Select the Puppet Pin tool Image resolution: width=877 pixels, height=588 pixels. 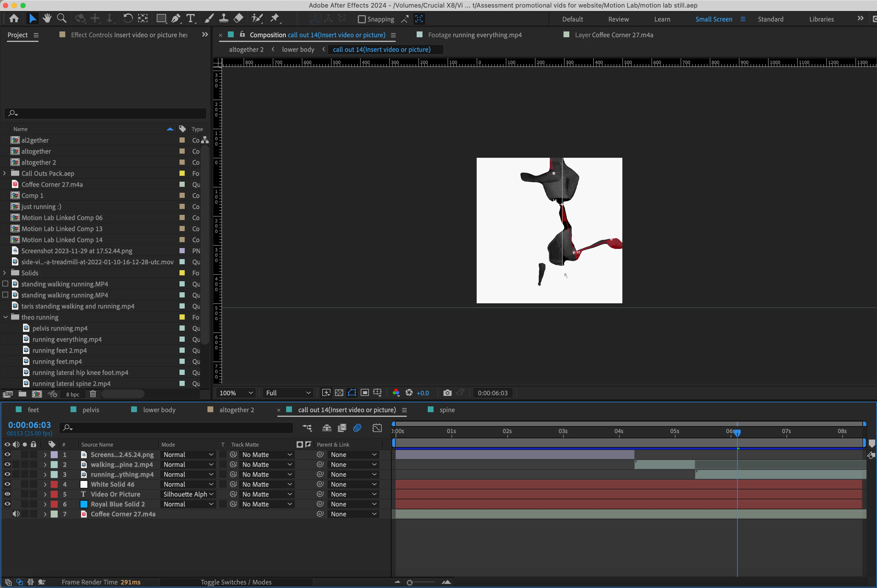(275, 18)
